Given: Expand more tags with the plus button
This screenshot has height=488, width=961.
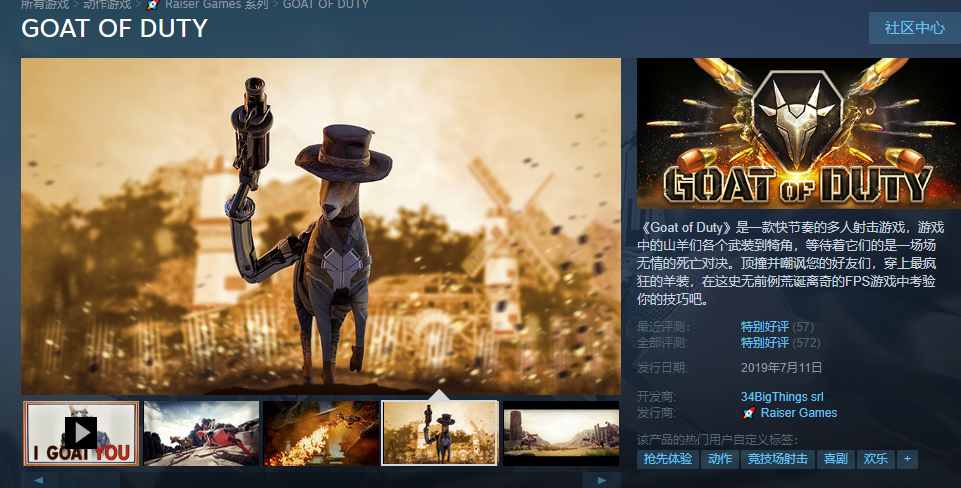Looking at the screenshot, I should click(x=907, y=459).
